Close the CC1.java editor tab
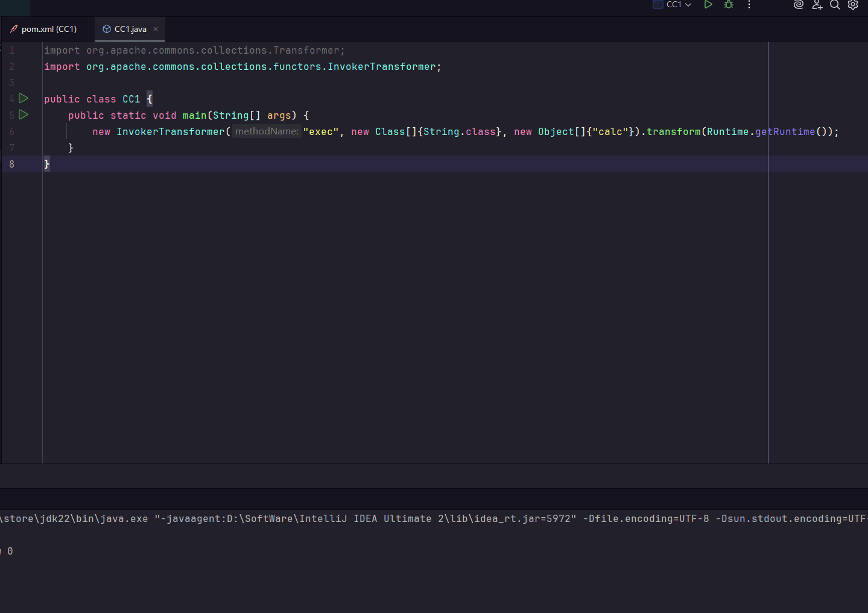This screenshot has width=868, height=613. 156,29
